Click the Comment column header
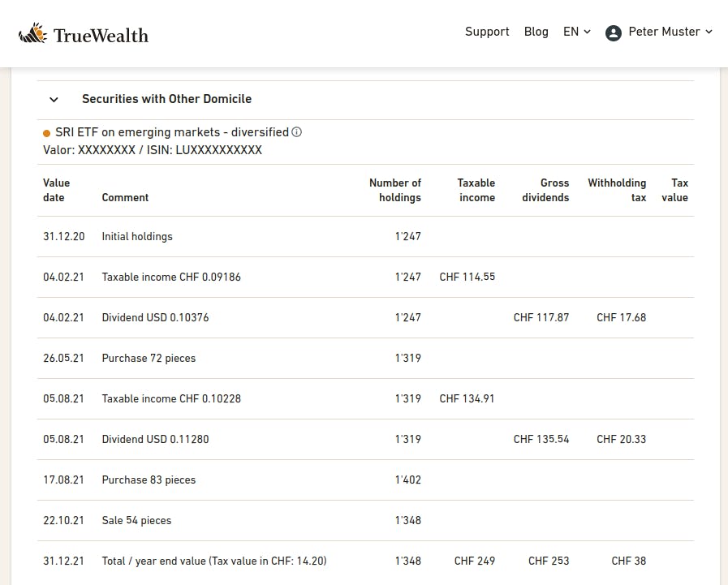The height and width of the screenshot is (585, 728). click(x=125, y=197)
